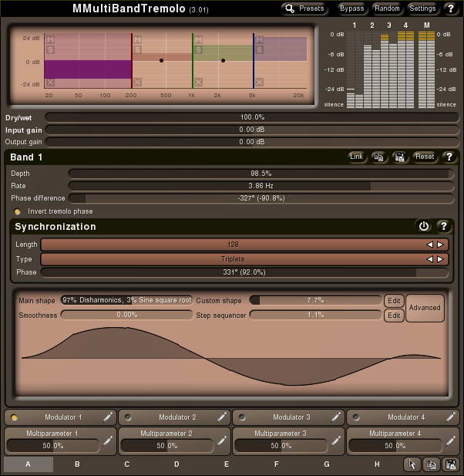464x476 pixels.
Task: Open the Length selector showing 128
Action: click(233, 245)
